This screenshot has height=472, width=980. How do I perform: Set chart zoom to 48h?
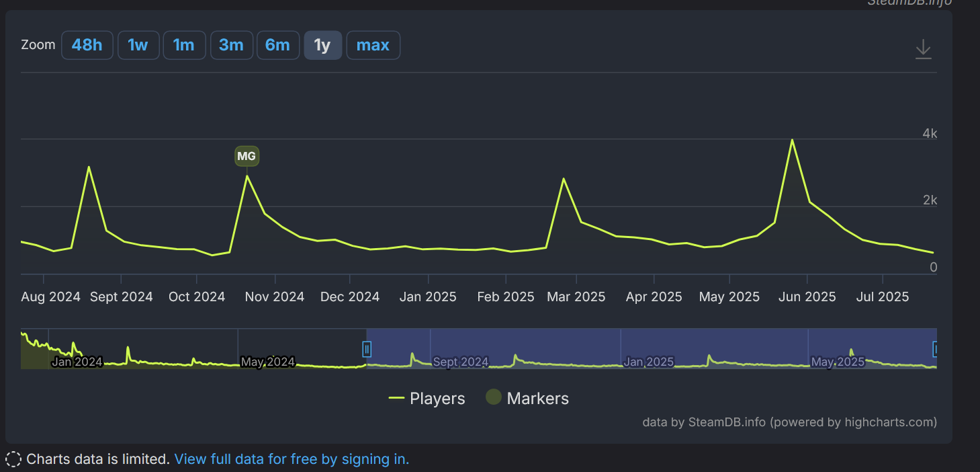87,45
